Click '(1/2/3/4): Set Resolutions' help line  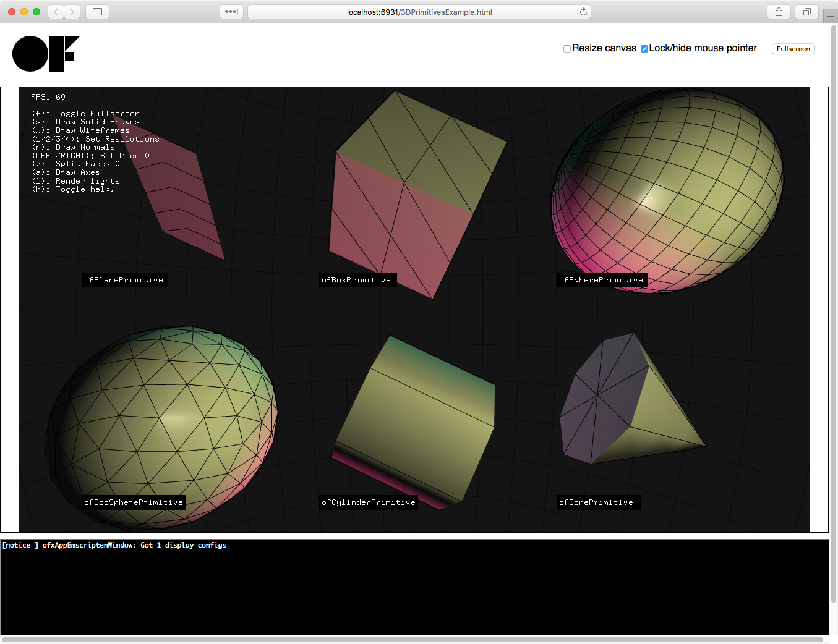pos(95,139)
